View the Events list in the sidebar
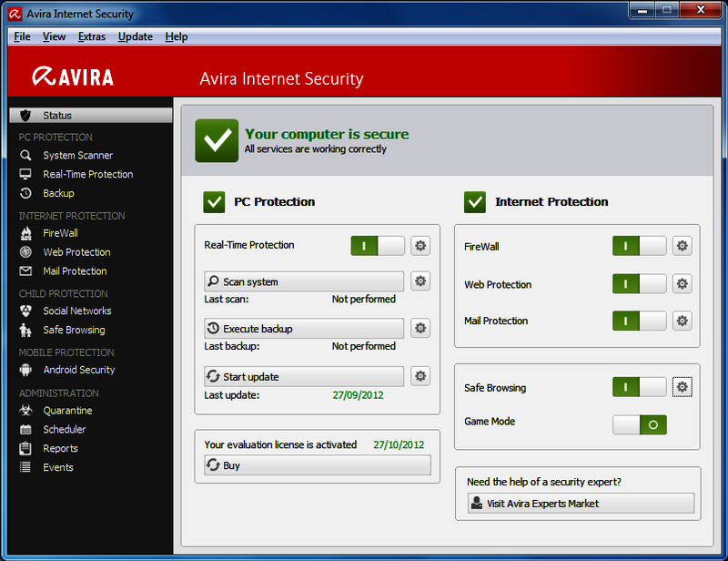728x561 pixels. (57, 467)
